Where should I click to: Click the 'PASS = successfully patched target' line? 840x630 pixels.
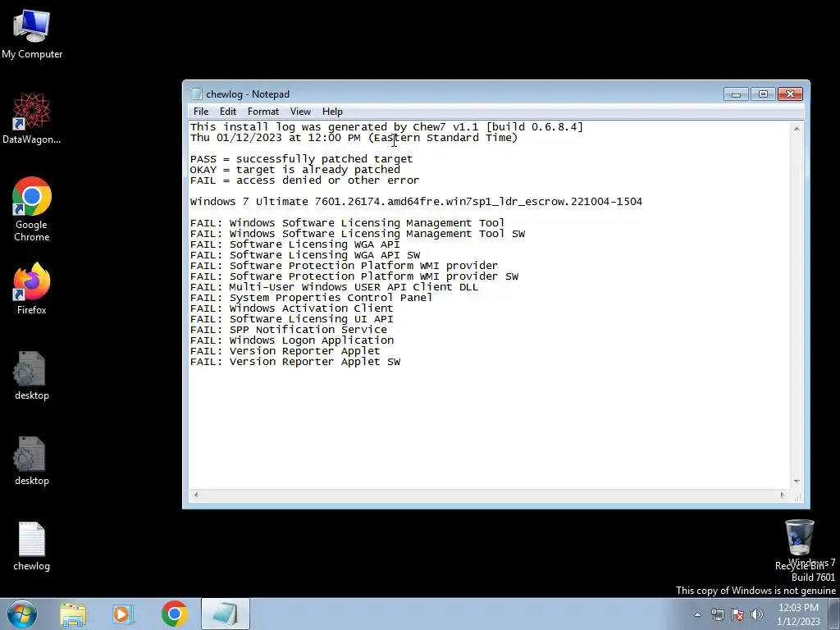[301, 159]
